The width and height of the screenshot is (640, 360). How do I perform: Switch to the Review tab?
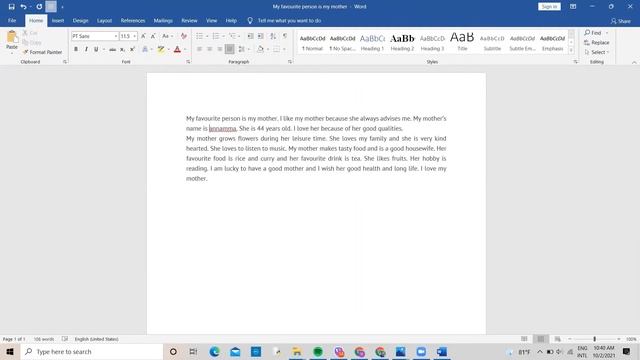189,20
